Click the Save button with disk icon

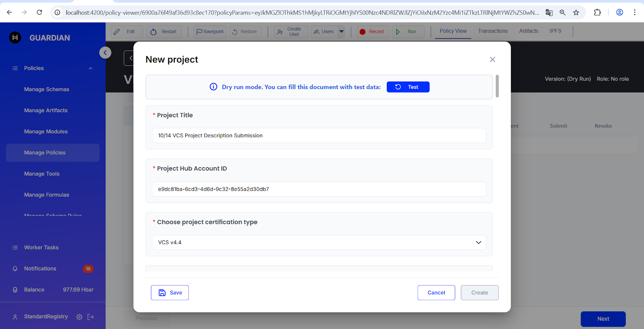(x=170, y=293)
